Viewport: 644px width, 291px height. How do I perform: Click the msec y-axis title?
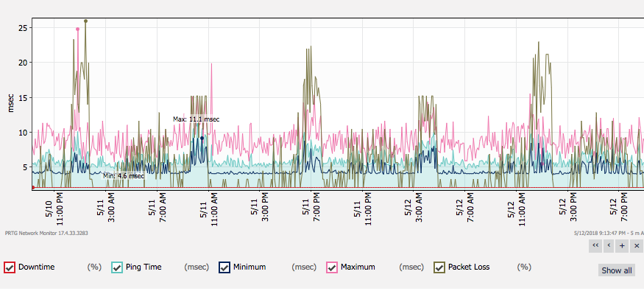click(11, 103)
